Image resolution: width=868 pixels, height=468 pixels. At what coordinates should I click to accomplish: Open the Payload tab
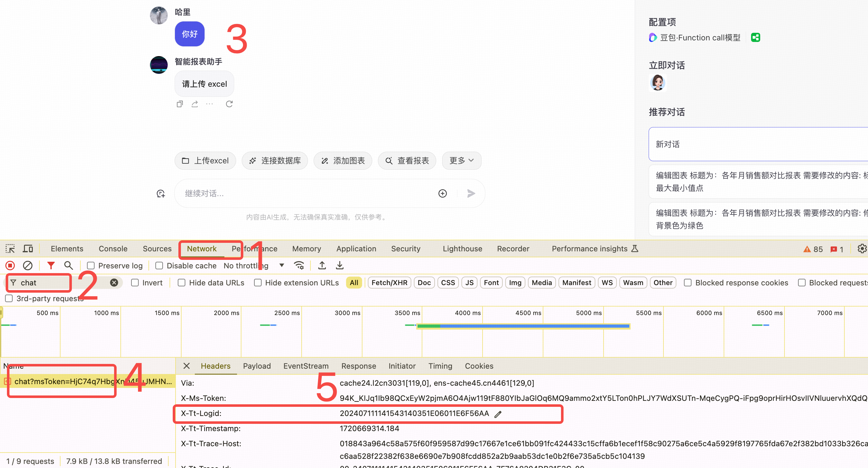pyautogui.click(x=257, y=366)
